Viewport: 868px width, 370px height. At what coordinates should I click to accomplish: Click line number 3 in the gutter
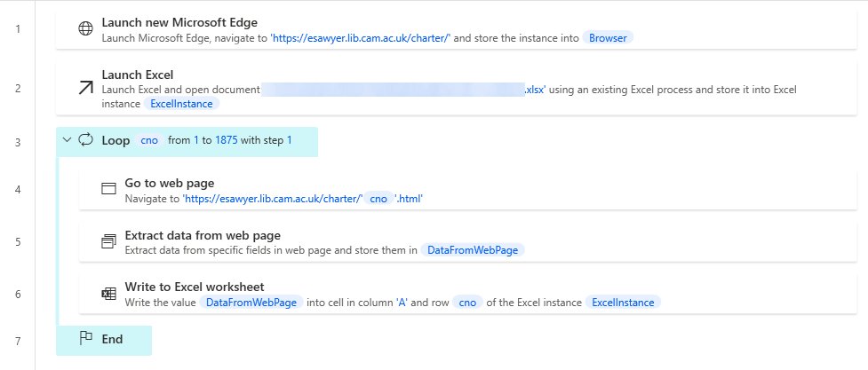(x=18, y=142)
